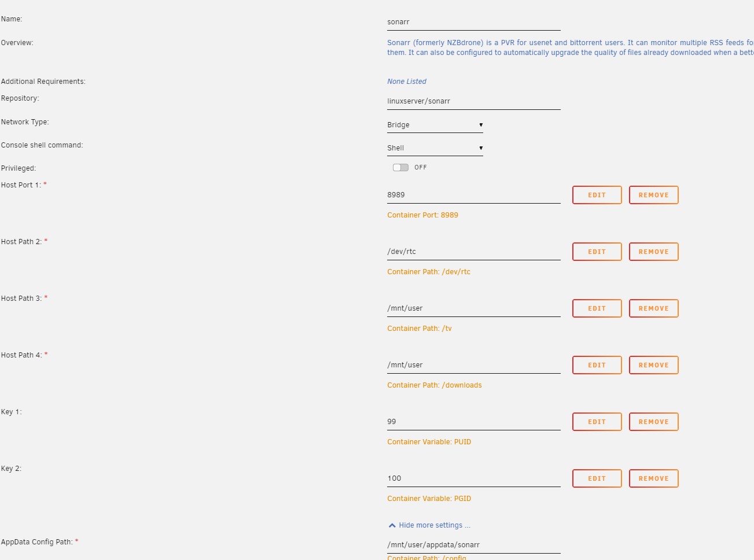
Task: Edit the Host Port 1 value 8989
Action: [597, 195]
